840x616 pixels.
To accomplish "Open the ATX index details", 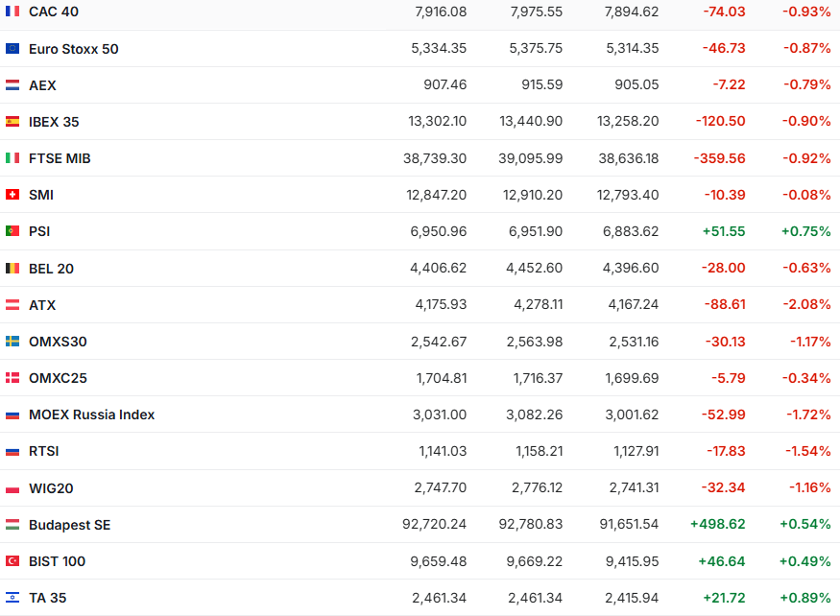I will (42, 305).
